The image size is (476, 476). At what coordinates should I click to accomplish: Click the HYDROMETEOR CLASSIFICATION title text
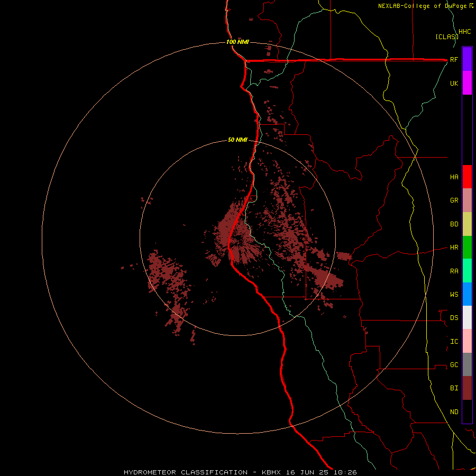[x=186, y=472]
